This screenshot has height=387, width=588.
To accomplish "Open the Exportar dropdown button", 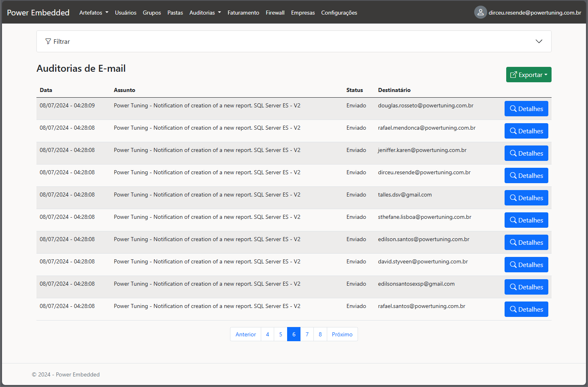I will point(528,75).
